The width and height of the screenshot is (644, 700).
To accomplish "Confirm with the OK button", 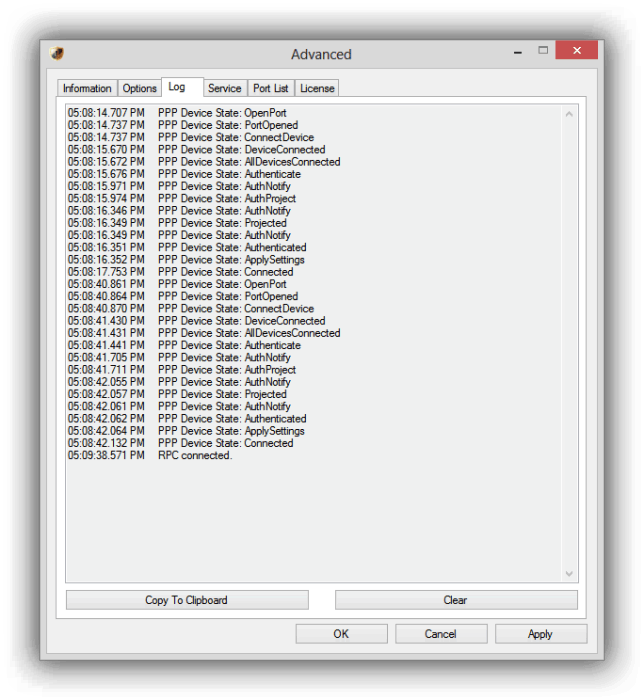I will point(341,634).
